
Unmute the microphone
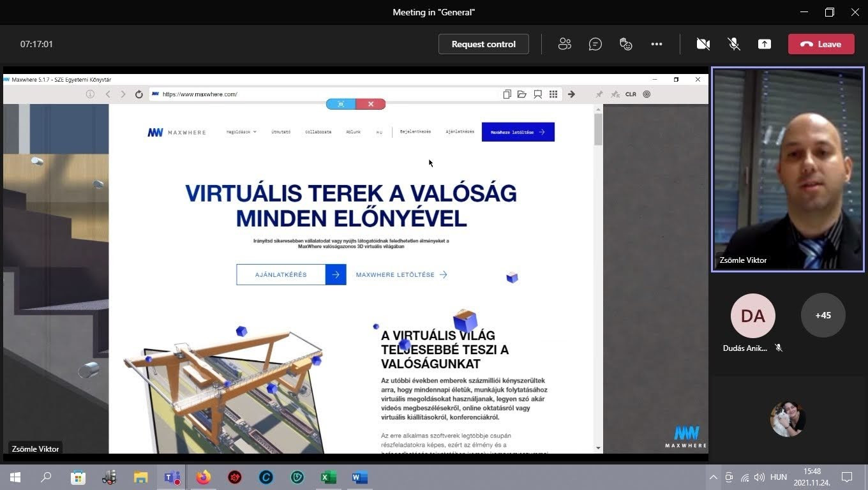[734, 44]
